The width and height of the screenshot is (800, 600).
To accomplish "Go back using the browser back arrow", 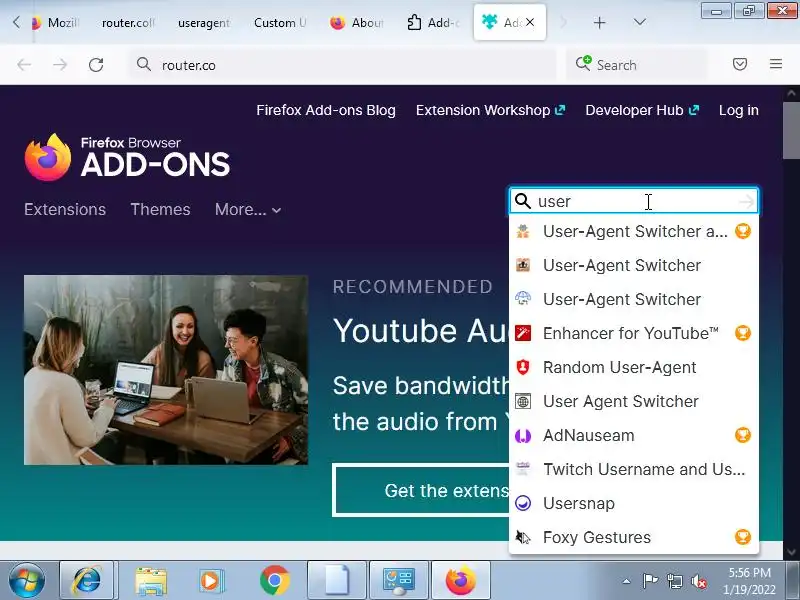I will 24,65.
